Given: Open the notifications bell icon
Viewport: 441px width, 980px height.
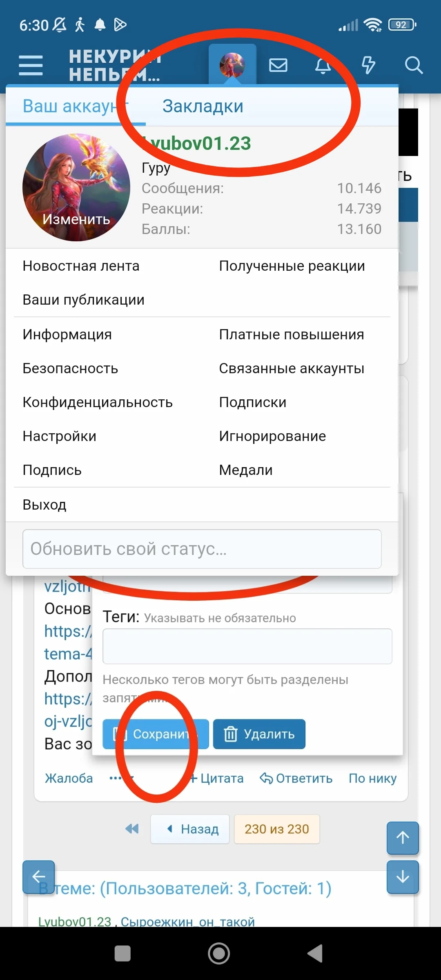Looking at the screenshot, I should tap(323, 65).
